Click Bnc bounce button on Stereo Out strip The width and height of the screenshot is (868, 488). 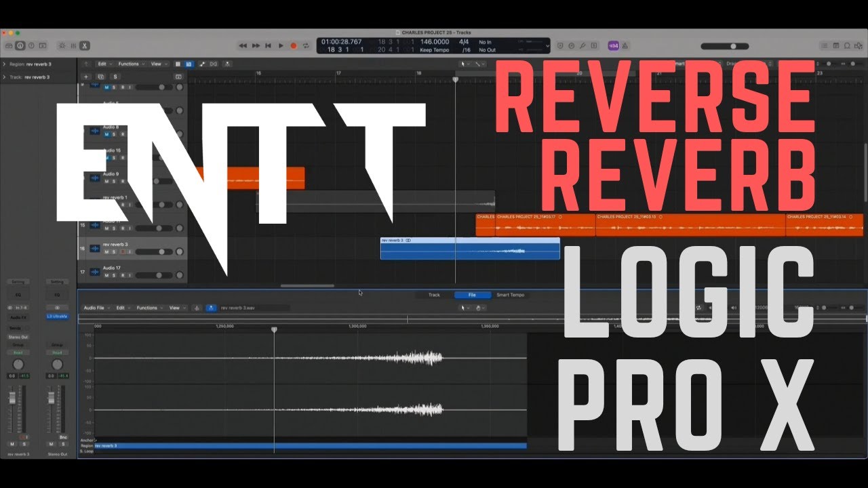point(63,437)
